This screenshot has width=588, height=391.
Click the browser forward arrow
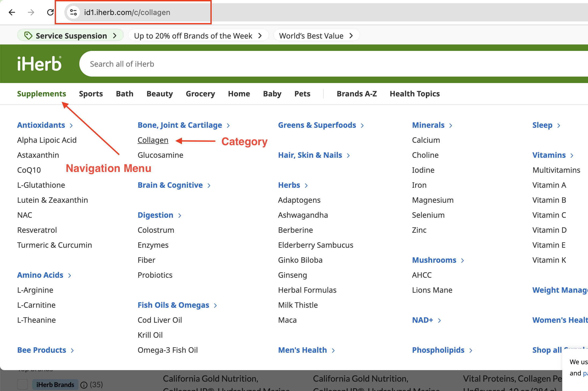(x=31, y=12)
